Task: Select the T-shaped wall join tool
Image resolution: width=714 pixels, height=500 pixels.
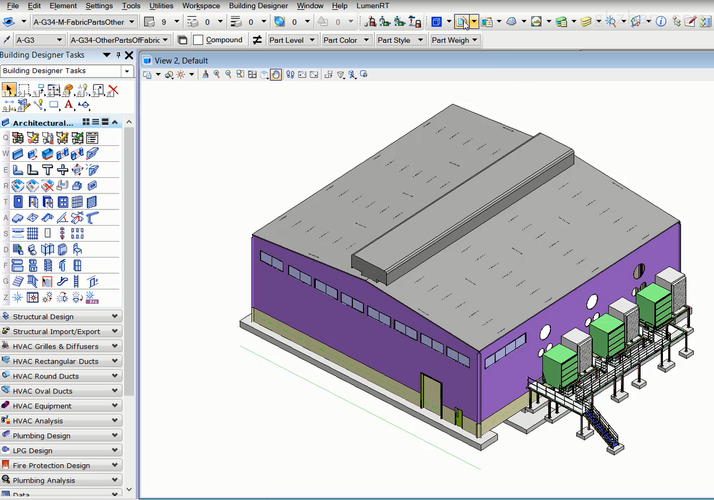Action: [47, 170]
